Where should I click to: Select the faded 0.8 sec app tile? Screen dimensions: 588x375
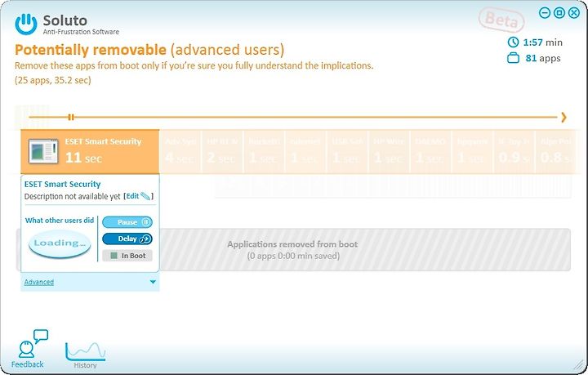pos(555,151)
